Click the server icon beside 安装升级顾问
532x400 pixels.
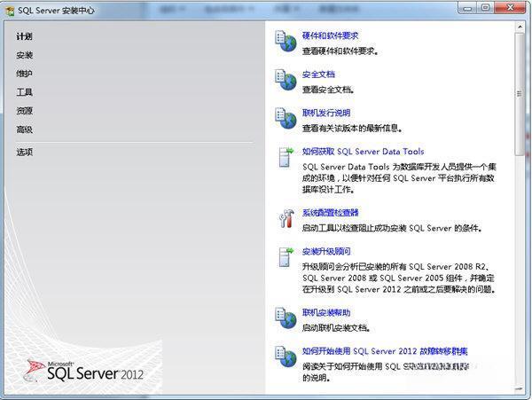(286, 257)
